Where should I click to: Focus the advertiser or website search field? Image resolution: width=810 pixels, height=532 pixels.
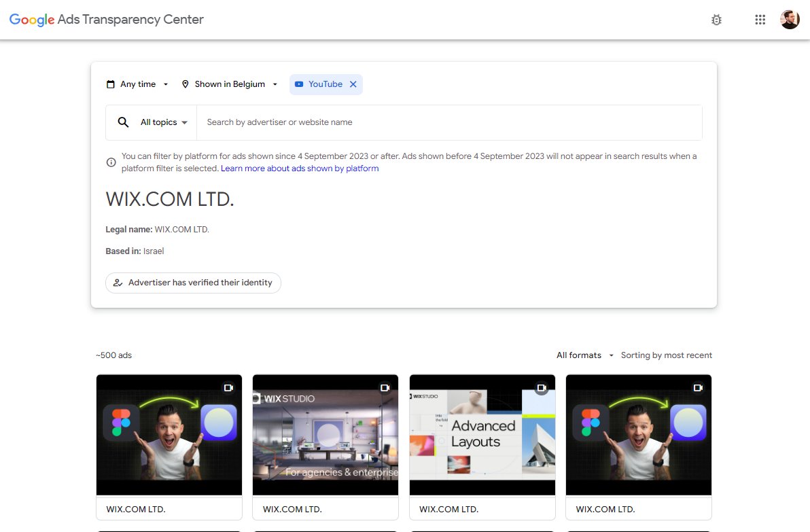[449, 122]
